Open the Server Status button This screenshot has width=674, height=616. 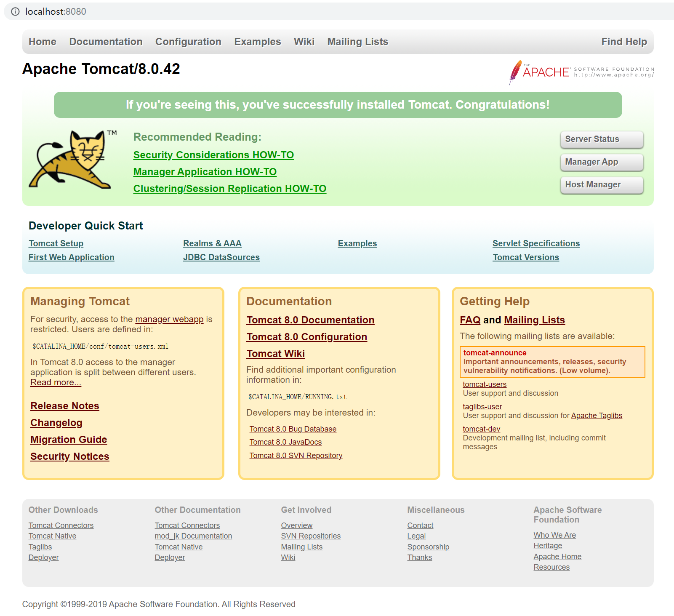pos(602,139)
